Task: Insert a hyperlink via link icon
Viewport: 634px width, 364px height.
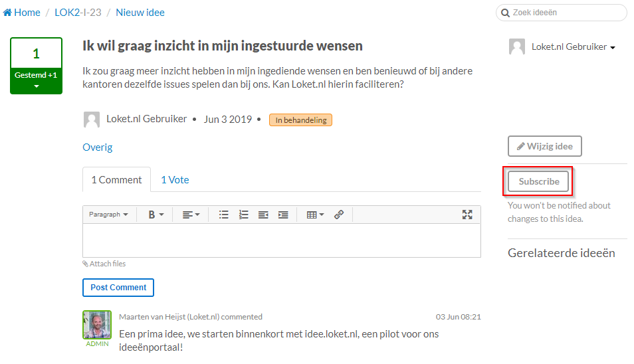Action: click(339, 215)
